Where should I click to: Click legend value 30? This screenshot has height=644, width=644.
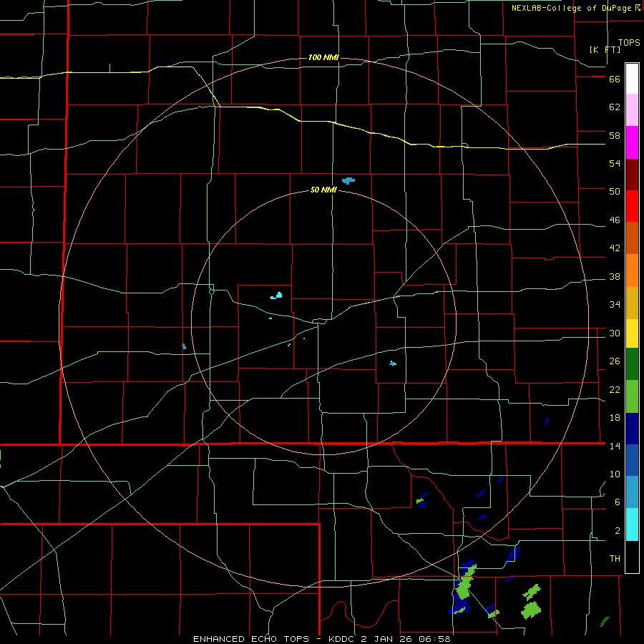[x=615, y=333]
